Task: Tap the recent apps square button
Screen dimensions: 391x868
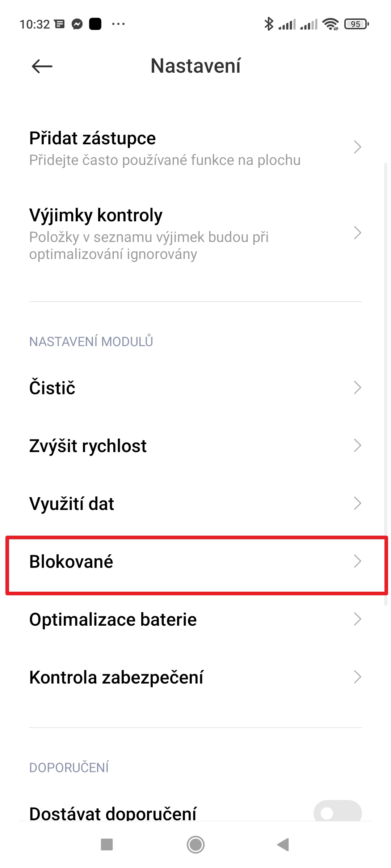Action: (107, 845)
